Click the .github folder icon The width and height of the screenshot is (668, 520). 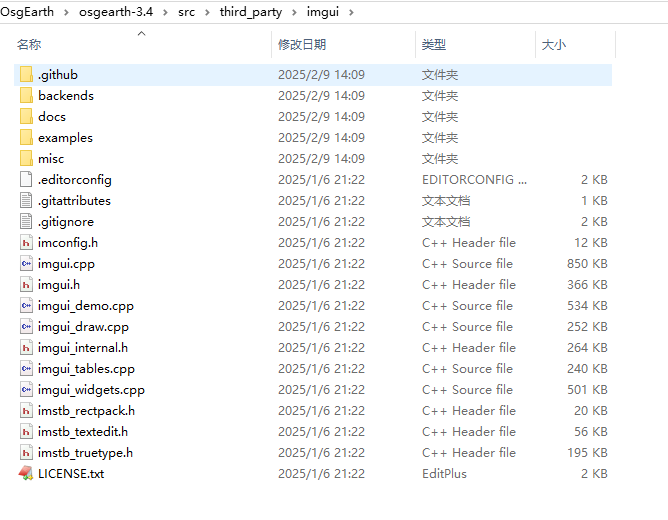pos(26,75)
